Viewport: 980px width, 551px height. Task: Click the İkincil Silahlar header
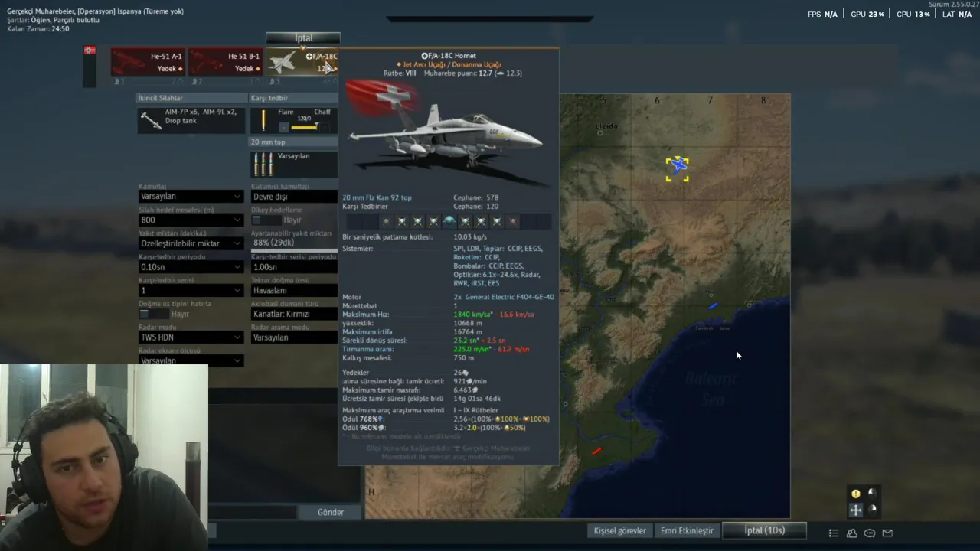[x=191, y=99]
